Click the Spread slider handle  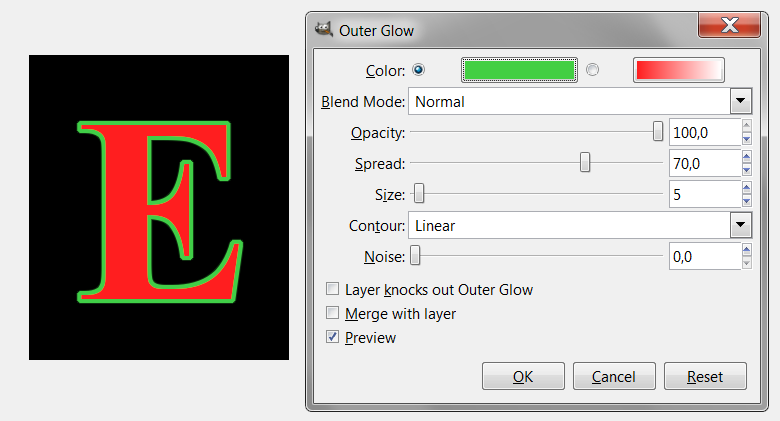(585, 162)
